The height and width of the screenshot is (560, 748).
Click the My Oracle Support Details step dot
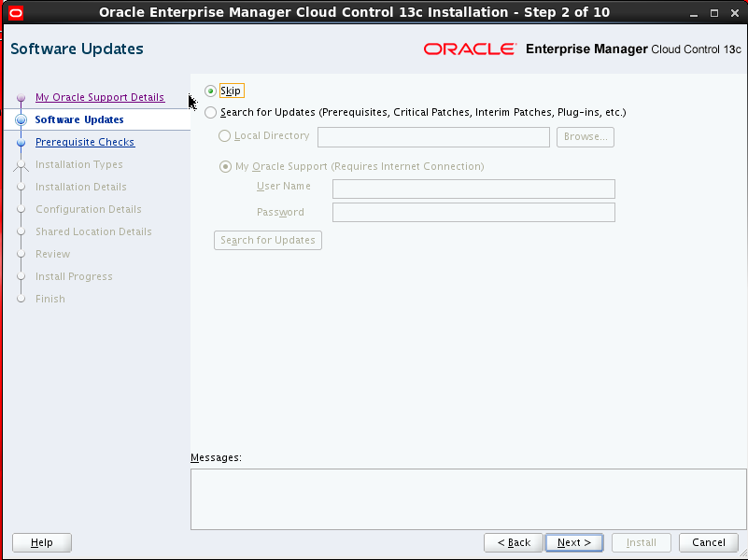[21, 97]
